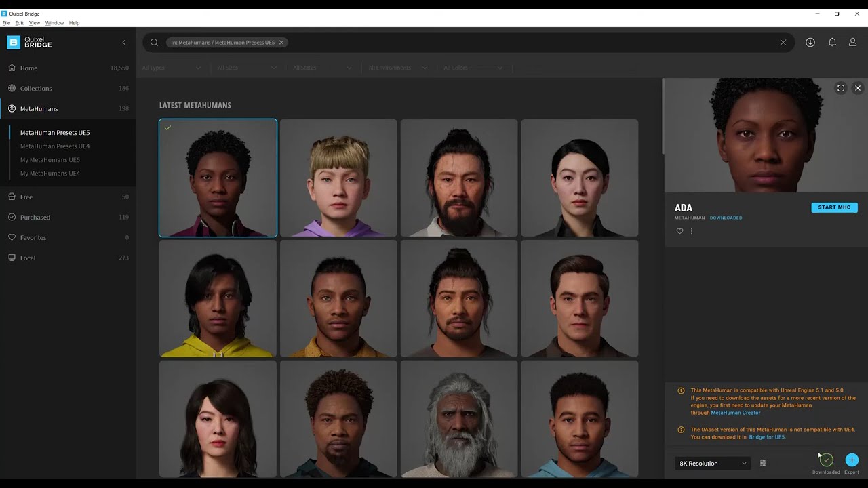Select MetaHuman Presets UE4 in the sidebar
868x488 pixels.
55,146
